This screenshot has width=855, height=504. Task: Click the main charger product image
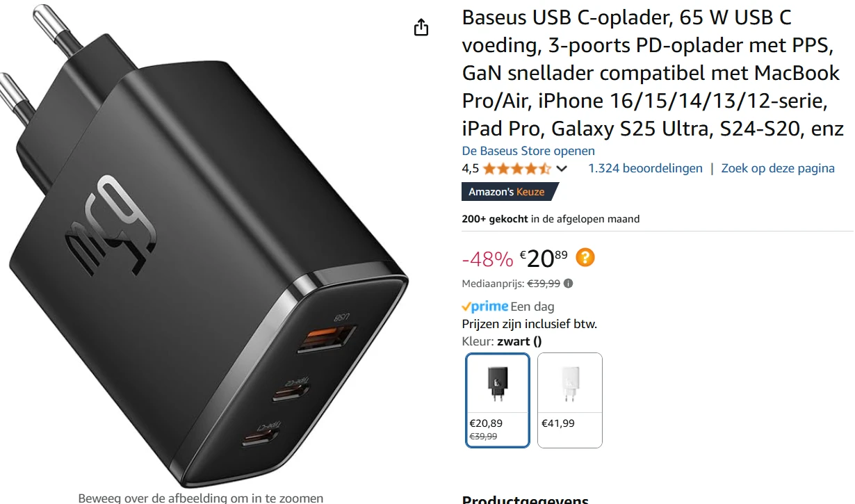tap(205, 243)
